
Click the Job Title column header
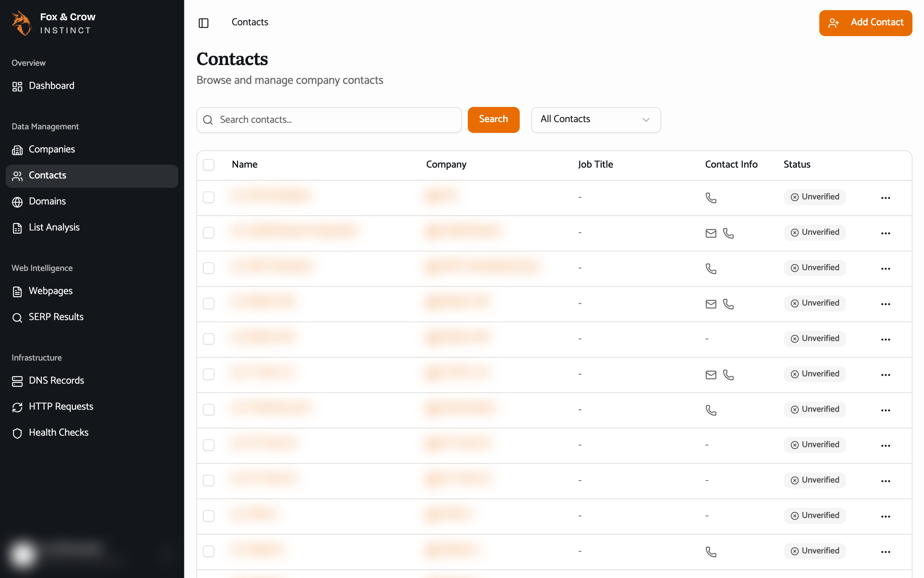(595, 164)
